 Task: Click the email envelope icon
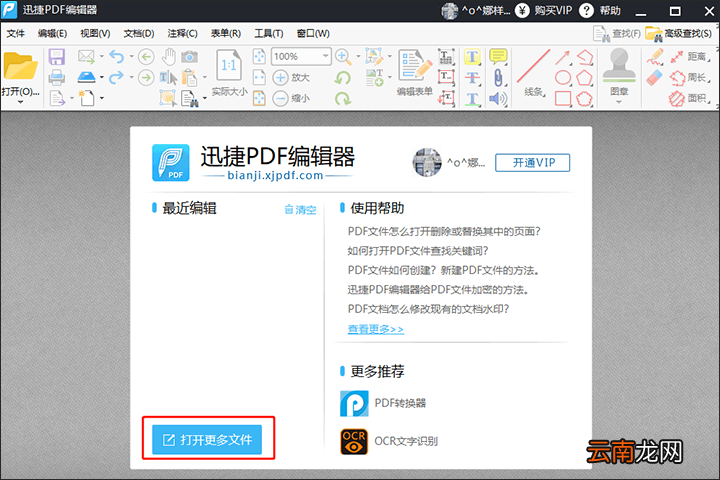pos(86,56)
